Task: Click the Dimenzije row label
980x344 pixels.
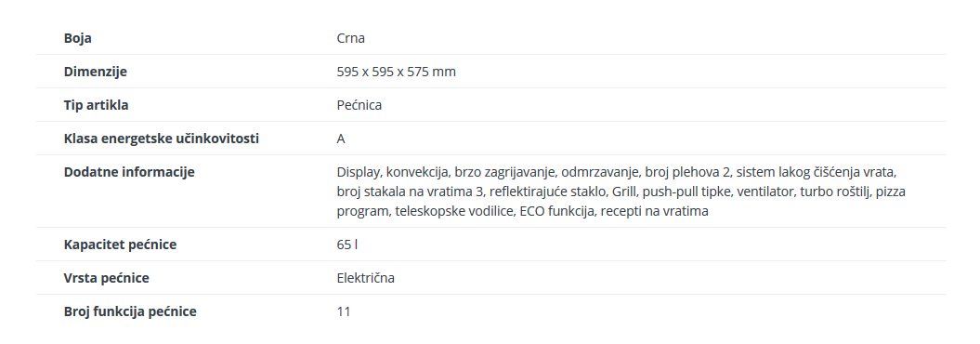Action: pyautogui.click(x=95, y=72)
